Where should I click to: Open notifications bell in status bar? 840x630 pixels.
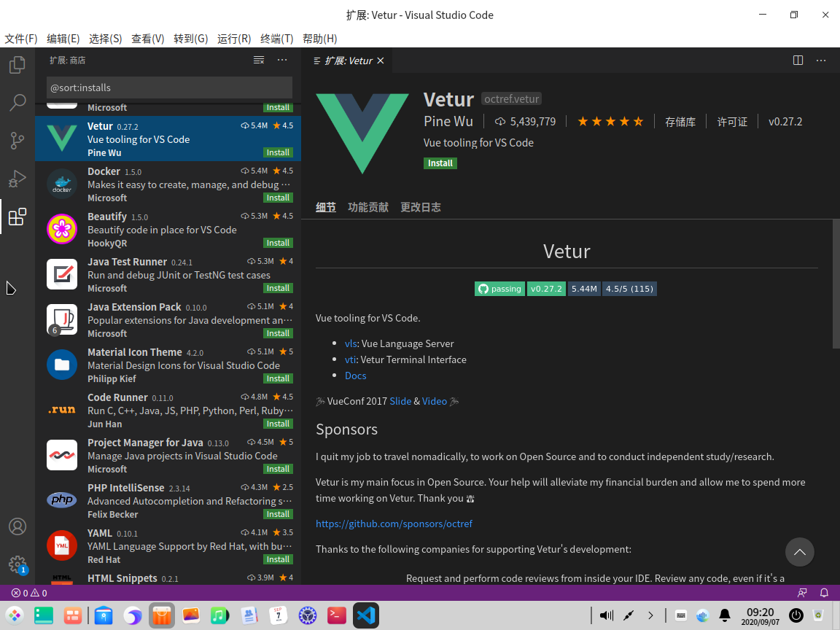click(824, 593)
